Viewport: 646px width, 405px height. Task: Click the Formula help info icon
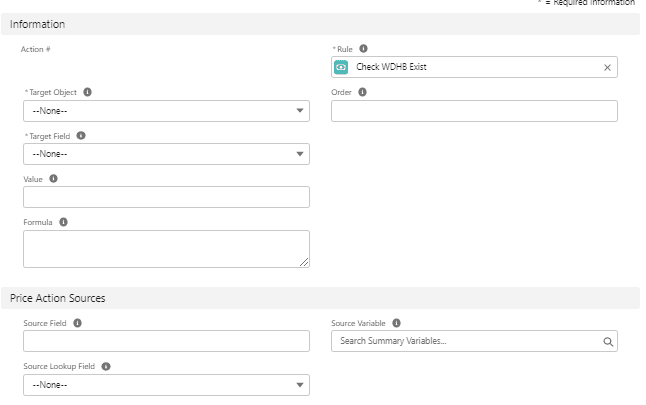[x=63, y=222]
